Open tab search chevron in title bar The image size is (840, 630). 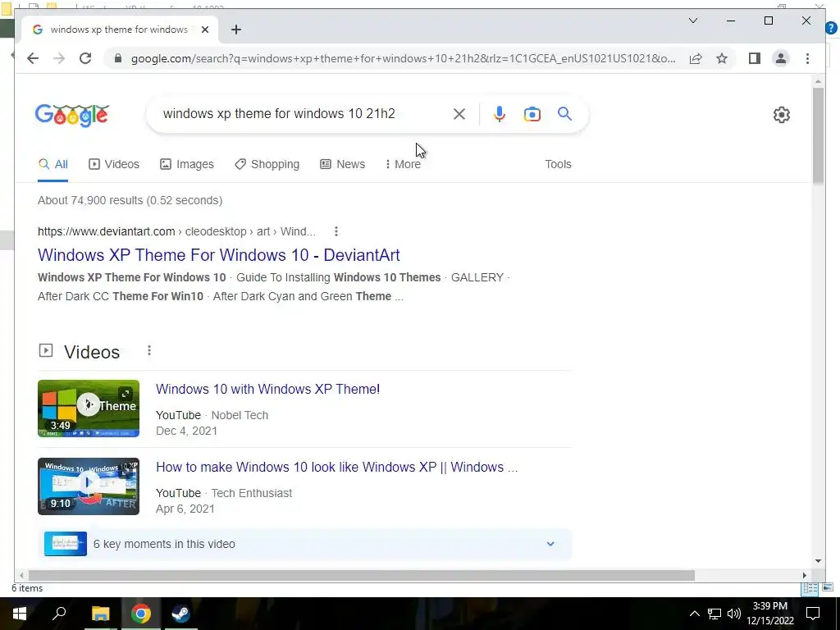(692, 21)
